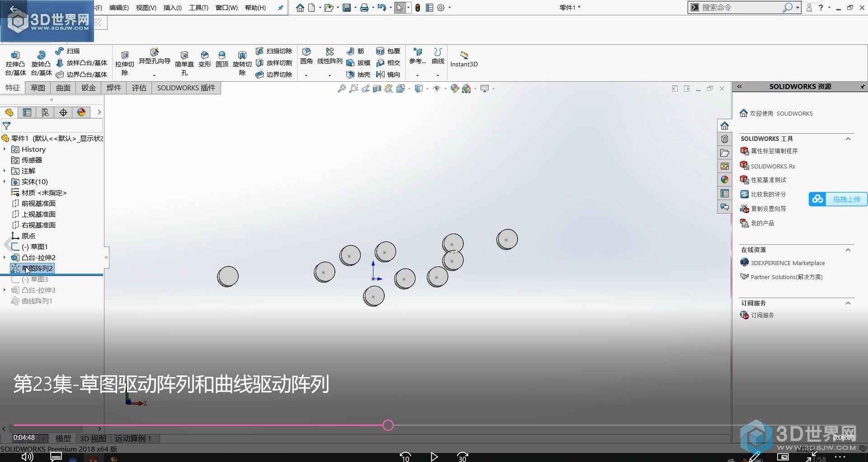Switch to the 评估 (Evaluate) tab
The width and height of the screenshot is (868, 462).
(x=139, y=88)
